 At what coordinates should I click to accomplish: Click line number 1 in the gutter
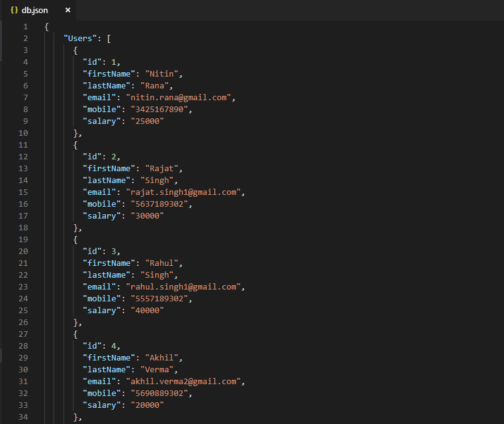tap(25, 26)
